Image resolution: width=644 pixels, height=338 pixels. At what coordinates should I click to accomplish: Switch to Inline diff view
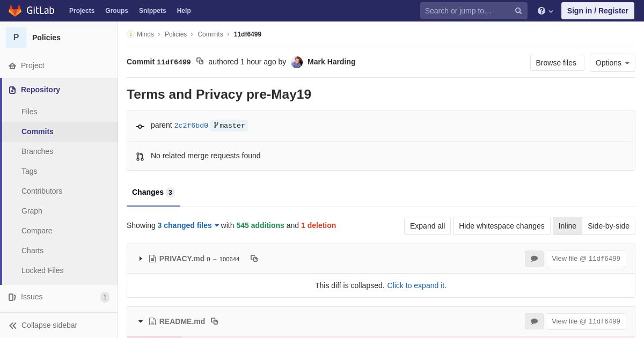coord(567,226)
